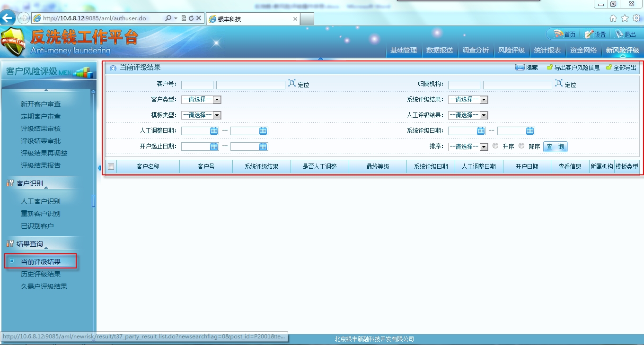This screenshot has width=644, height=345.
Task: Open calendar for 开户起止日期 end date
Action: click(264, 147)
